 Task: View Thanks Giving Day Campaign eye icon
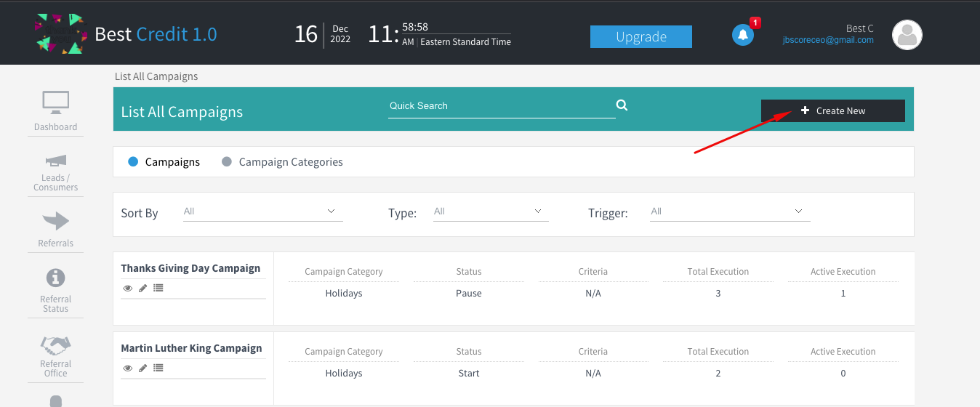pyautogui.click(x=128, y=288)
